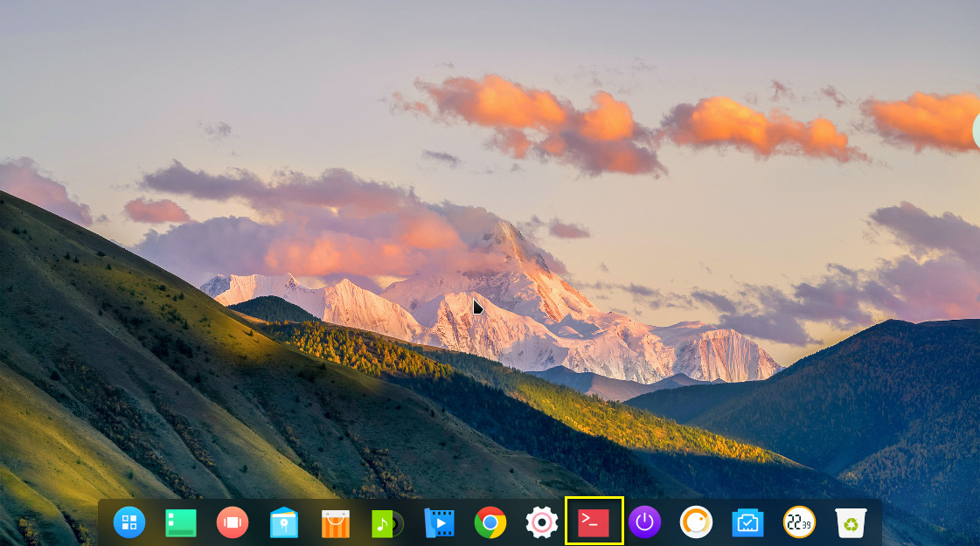Open the Trash bin in the dock

coord(851,523)
